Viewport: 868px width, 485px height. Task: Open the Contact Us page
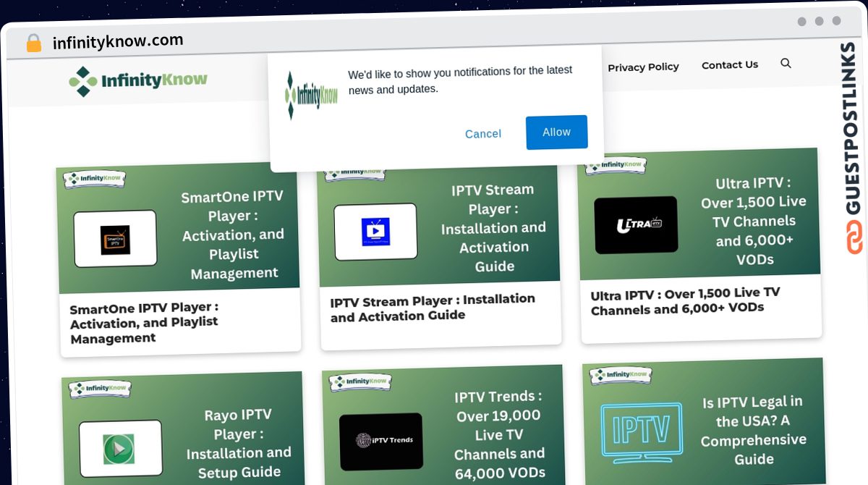(730, 64)
